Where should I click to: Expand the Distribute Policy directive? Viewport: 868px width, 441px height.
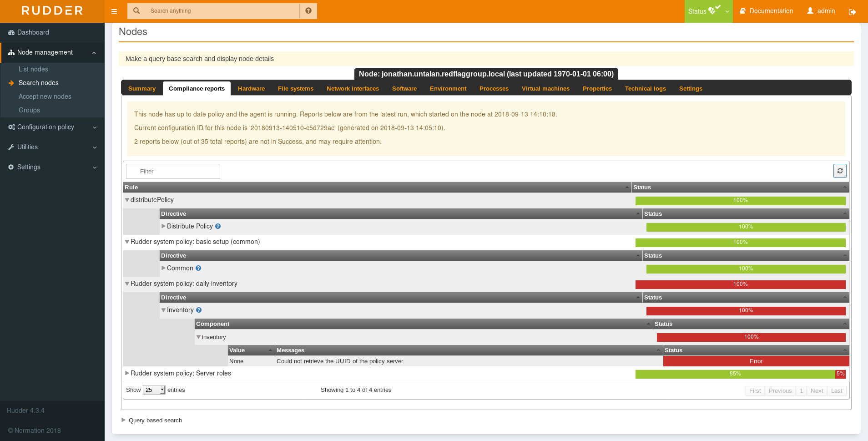(x=163, y=226)
